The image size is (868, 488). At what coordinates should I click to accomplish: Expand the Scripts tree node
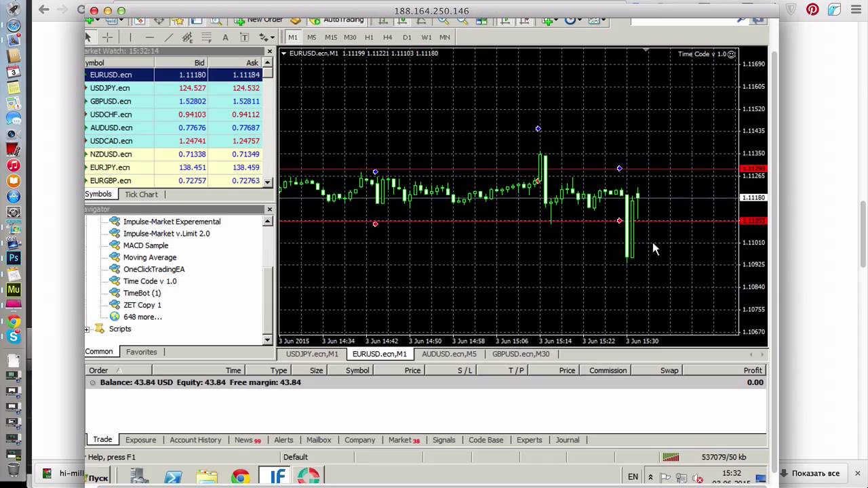(x=87, y=329)
